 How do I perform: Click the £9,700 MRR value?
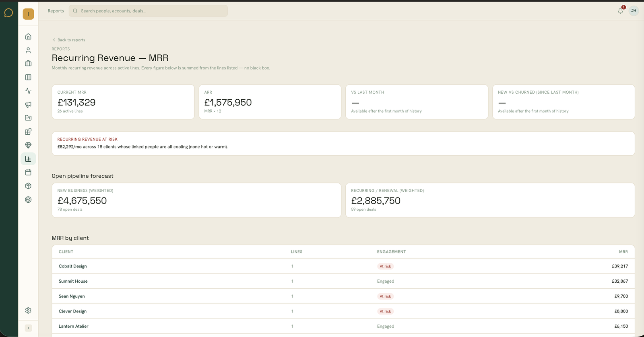621,296
